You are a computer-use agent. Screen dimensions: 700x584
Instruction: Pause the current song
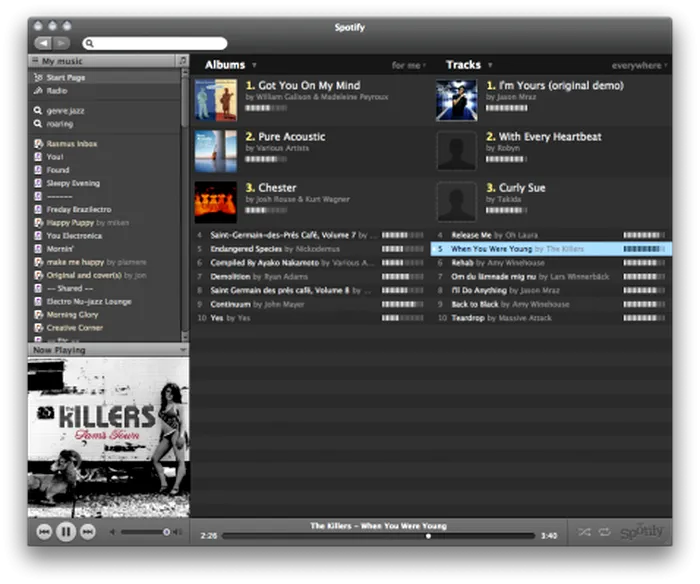(66, 532)
